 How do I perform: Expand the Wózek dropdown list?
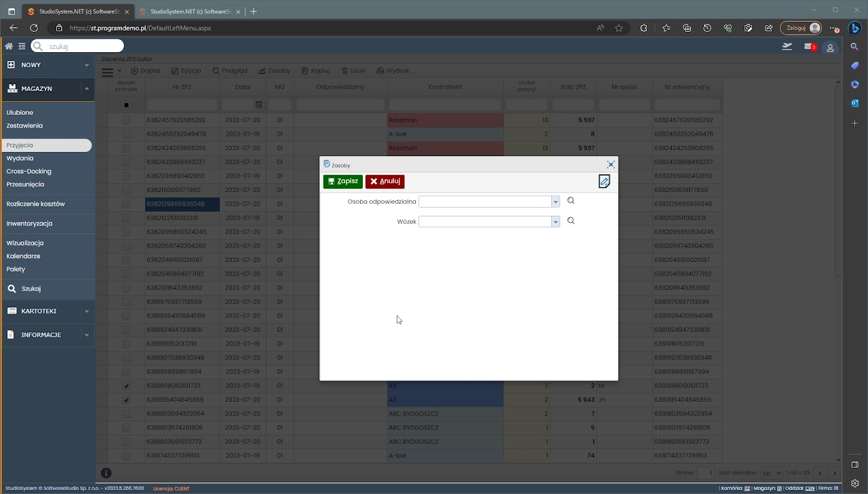coord(555,222)
